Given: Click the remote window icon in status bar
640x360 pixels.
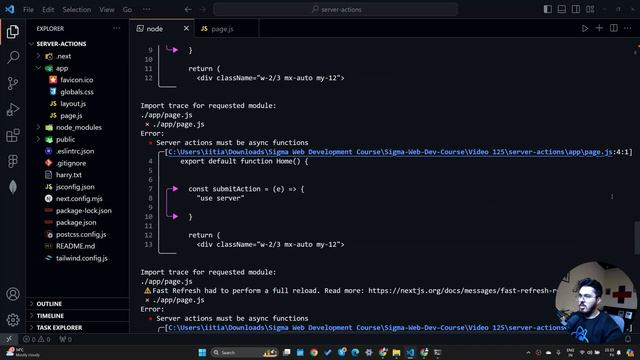Looking at the screenshot, I should [x=9, y=339].
